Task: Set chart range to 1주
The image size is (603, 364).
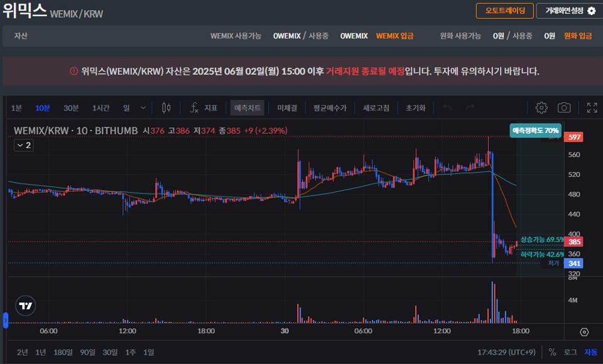Action: 131,352
